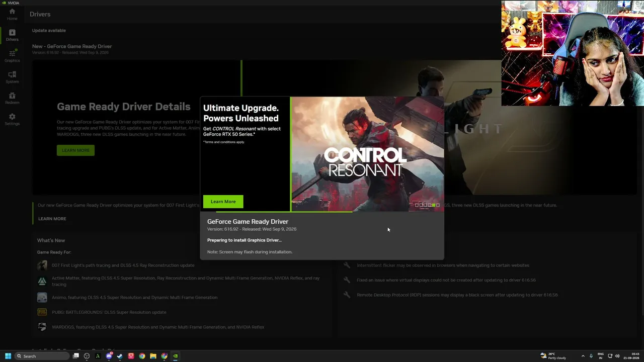
Task: Click the 'Update available' text
Action: (x=49, y=31)
